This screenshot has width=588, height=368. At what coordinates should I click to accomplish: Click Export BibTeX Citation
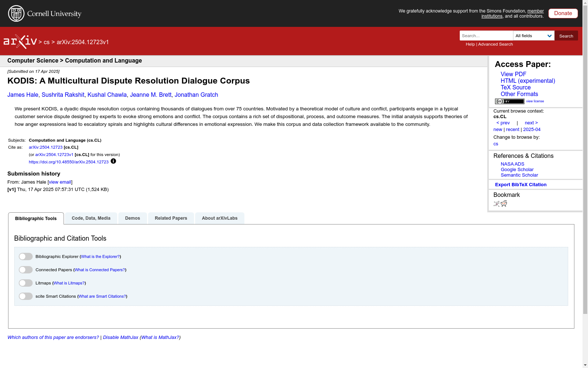pos(521,185)
